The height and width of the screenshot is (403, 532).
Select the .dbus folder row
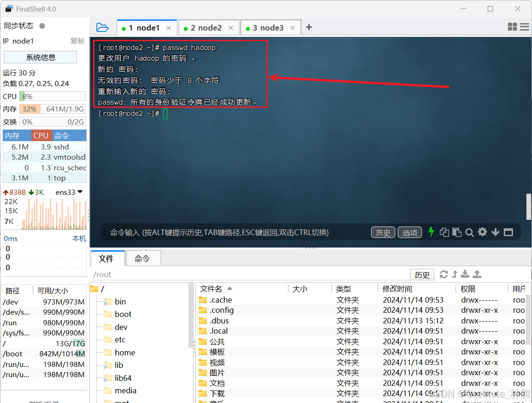click(361, 321)
